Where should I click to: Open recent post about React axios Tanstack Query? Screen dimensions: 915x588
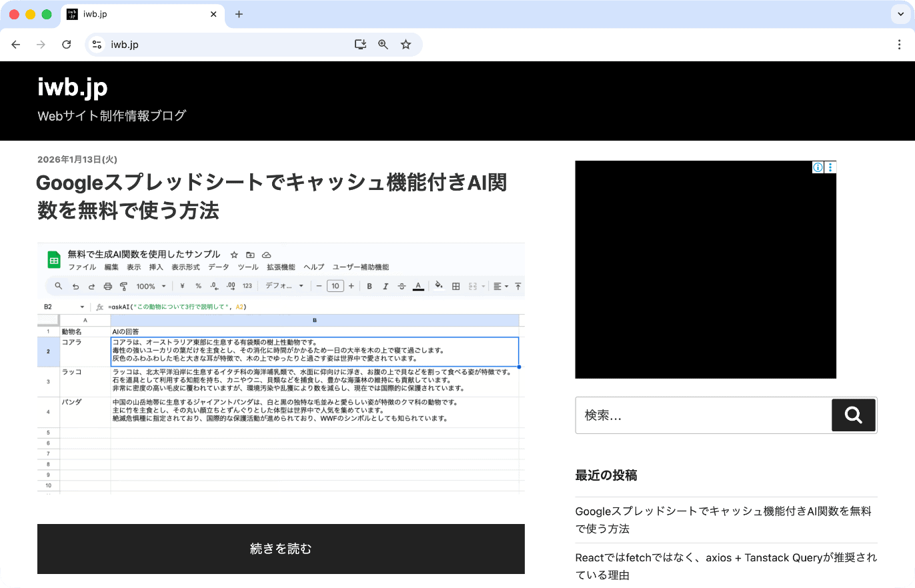click(726, 566)
